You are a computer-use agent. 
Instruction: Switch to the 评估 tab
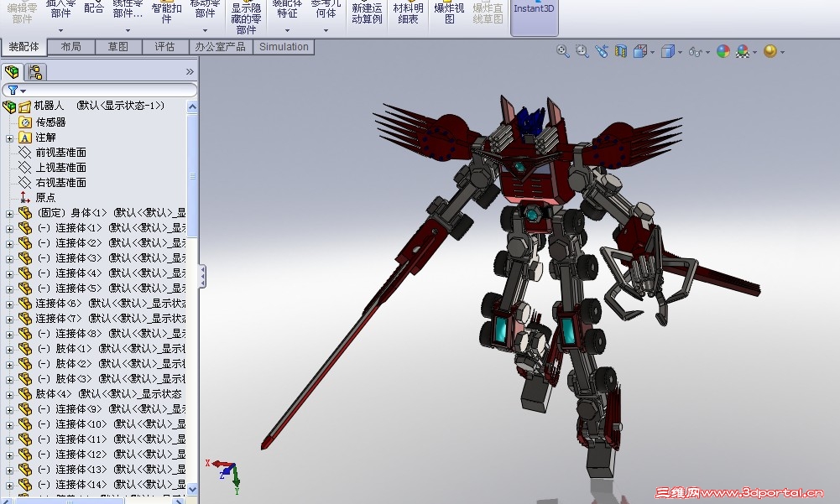165,47
